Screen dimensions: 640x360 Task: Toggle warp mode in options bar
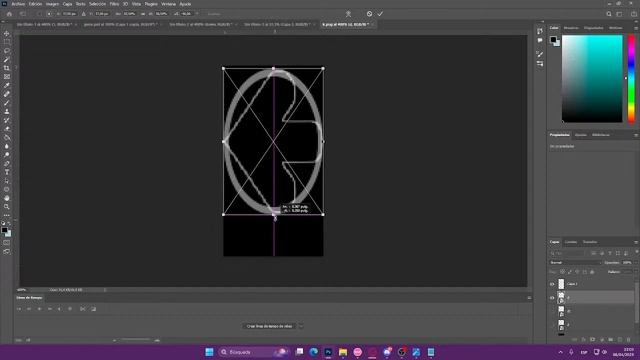click(x=348, y=14)
